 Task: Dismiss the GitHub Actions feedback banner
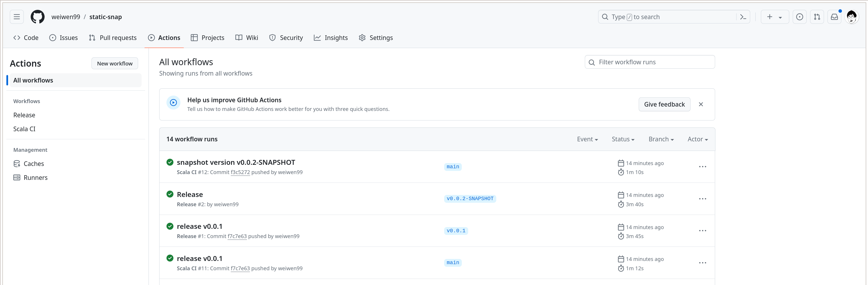[x=701, y=105]
